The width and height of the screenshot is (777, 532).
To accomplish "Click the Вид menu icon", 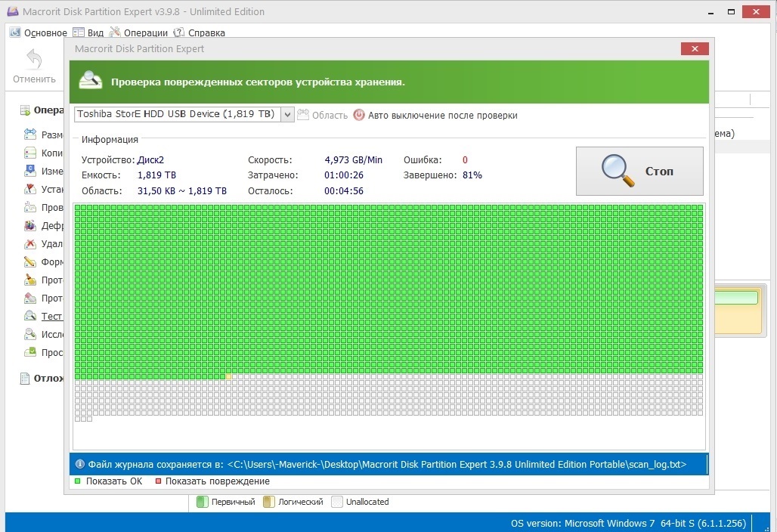I will coord(79,32).
